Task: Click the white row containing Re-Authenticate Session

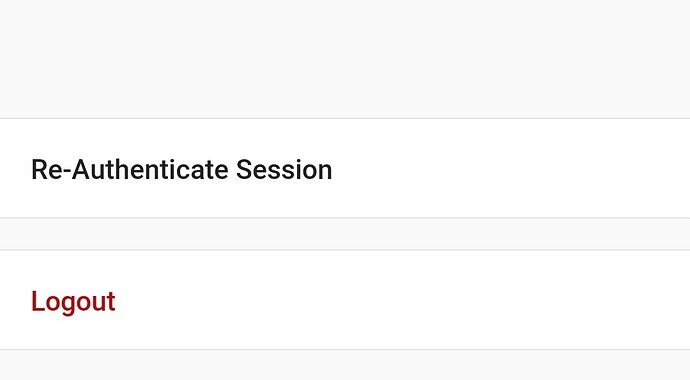Action: (345, 168)
